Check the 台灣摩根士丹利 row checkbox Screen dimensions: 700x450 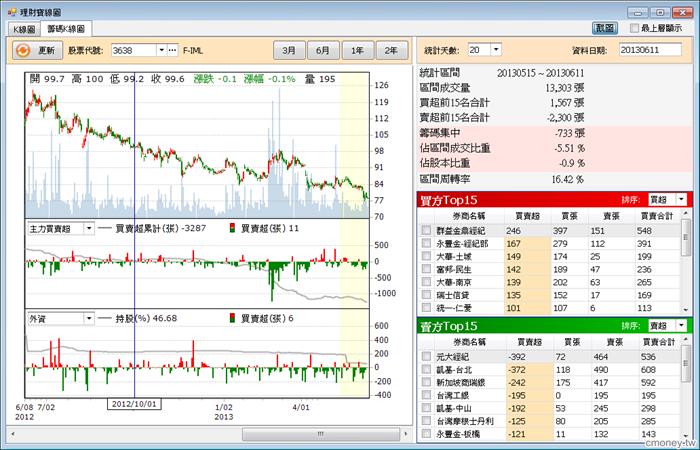pyautogui.click(x=426, y=421)
